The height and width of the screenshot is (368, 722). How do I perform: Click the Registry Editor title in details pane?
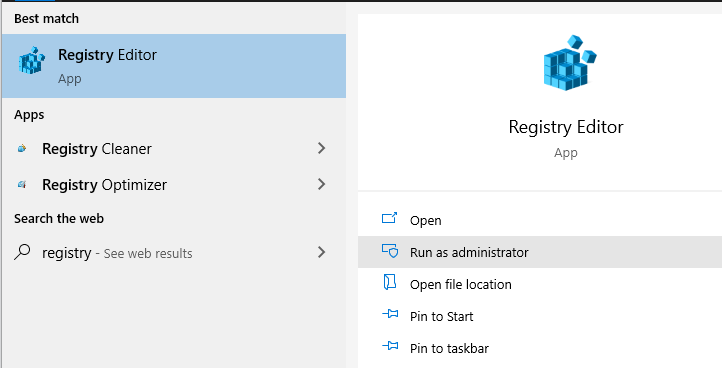click(566, 127)
